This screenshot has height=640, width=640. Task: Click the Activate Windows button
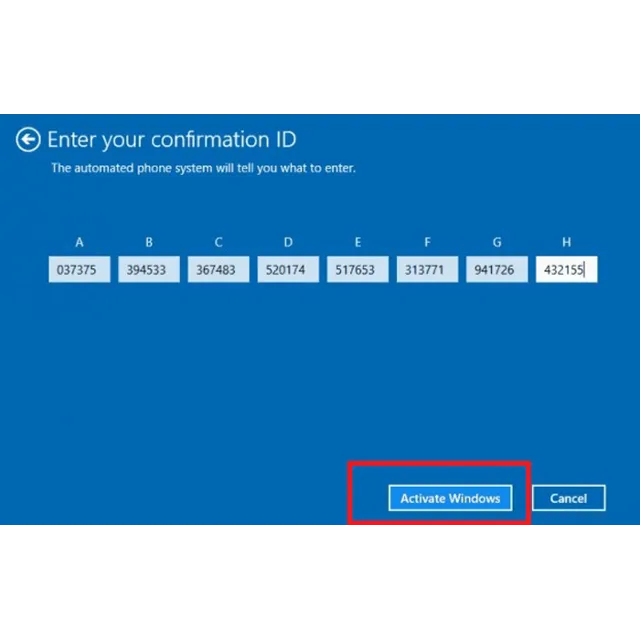[450, 498]
